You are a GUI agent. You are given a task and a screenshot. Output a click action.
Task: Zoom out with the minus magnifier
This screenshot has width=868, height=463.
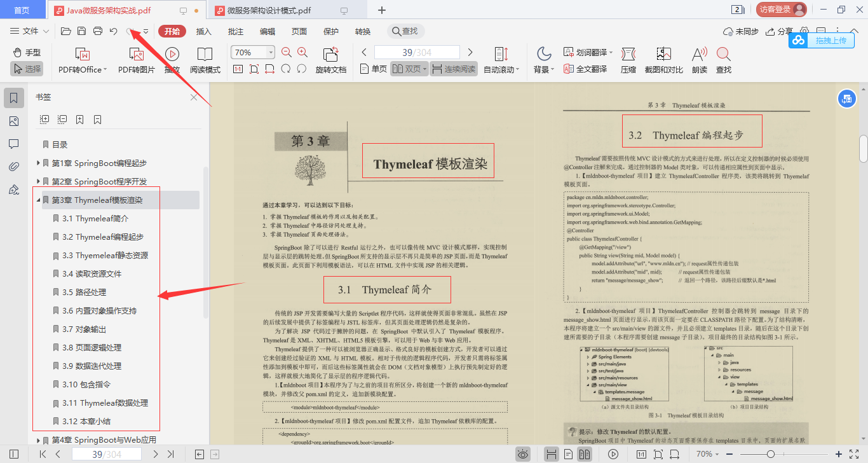(x=286, y=53)
